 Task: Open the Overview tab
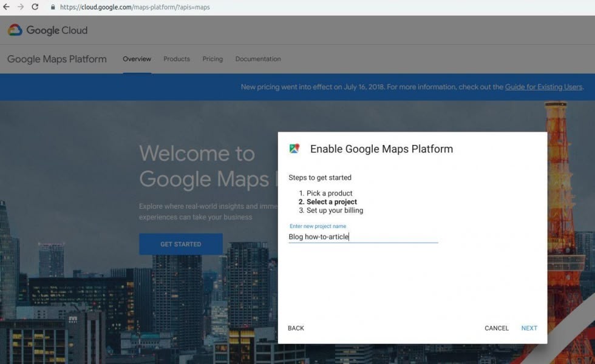coord(137,59)
